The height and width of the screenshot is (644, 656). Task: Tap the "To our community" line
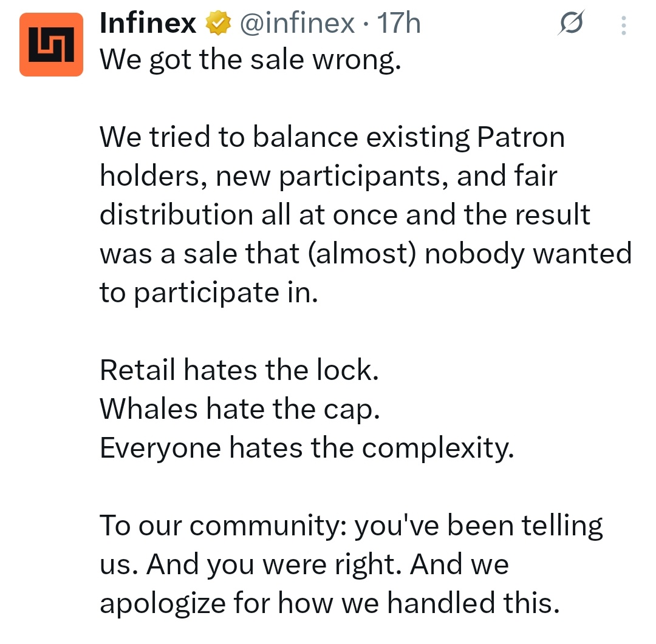click(351, 525)
